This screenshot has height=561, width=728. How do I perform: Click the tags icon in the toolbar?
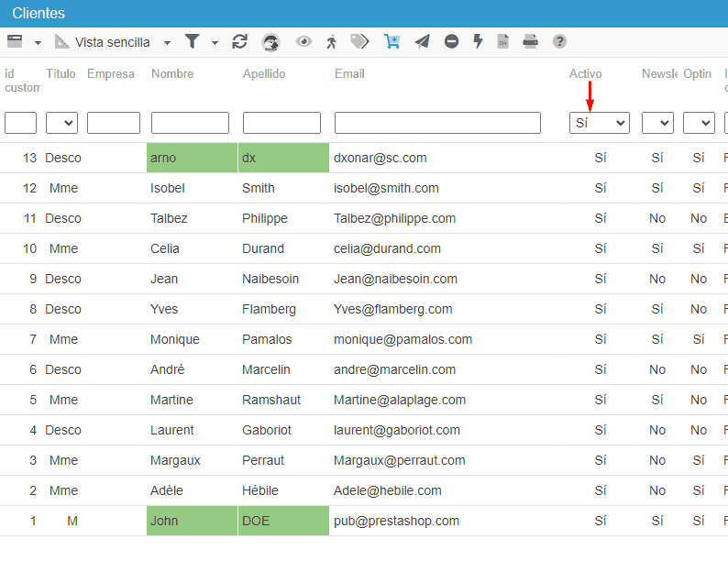coord(360,41)
